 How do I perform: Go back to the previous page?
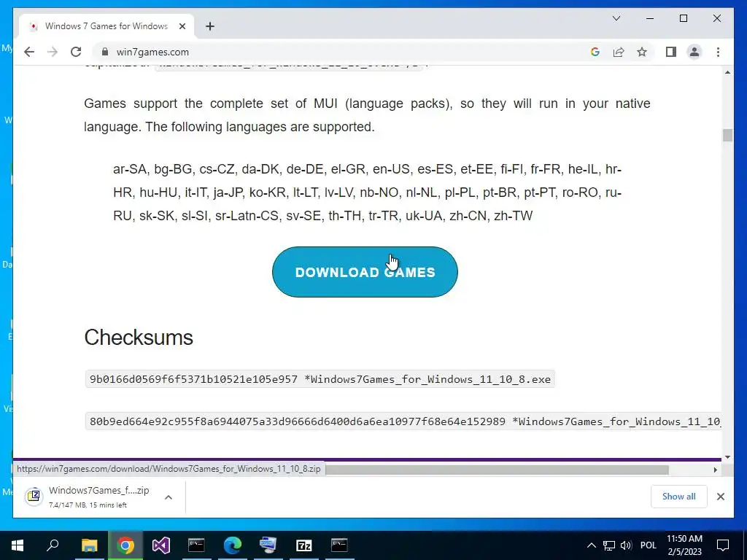(29, 52)
